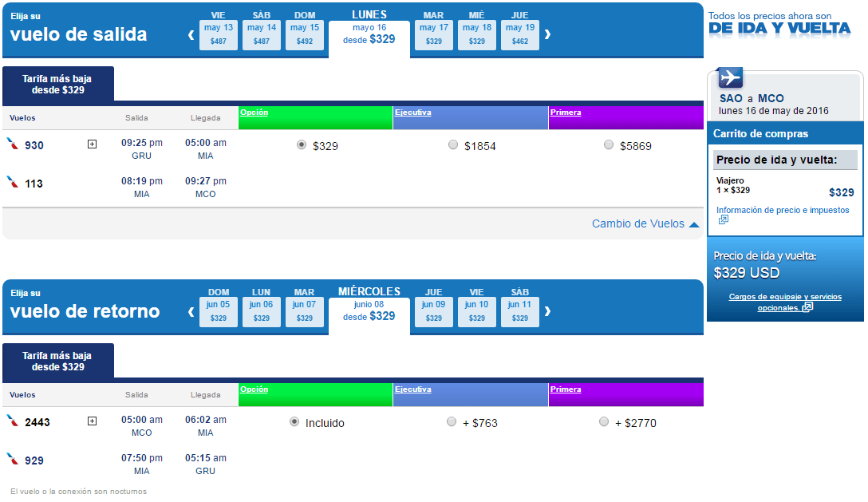Show earlier return dates with left arrow
Screen dimensions: 868x502
pyautogui.click(x=191, y=312)
